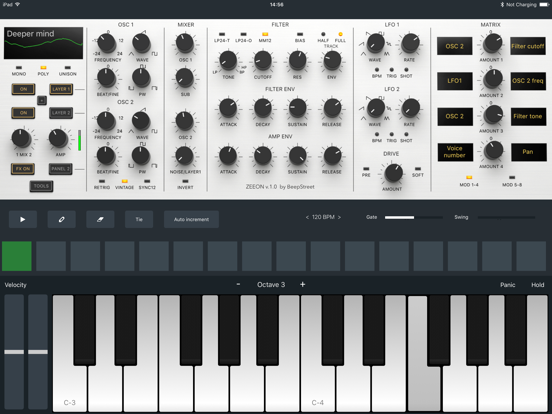
Task: Switch to PANEL 2 view
Action: (61, 169)
